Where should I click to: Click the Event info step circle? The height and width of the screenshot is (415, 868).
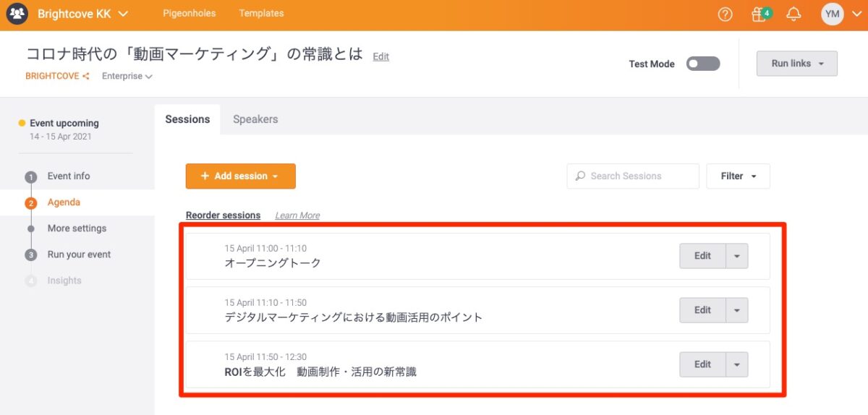coord(31,177)
